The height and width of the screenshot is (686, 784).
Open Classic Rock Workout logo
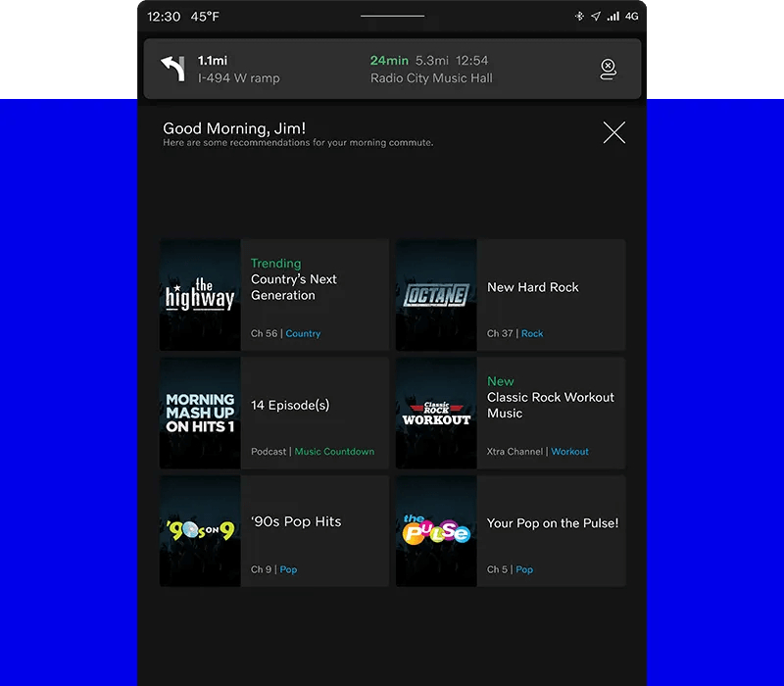coord(436,413)
